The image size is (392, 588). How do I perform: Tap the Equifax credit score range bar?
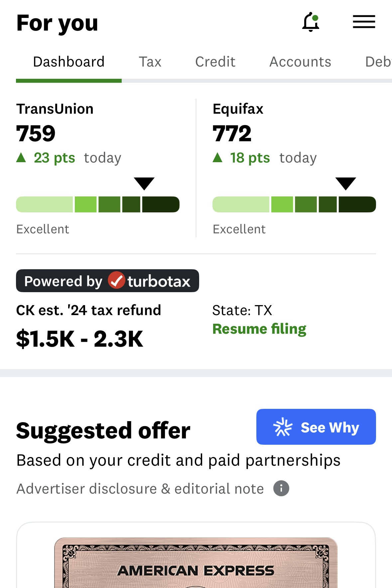pyautogui.click(x=294, y=204)
